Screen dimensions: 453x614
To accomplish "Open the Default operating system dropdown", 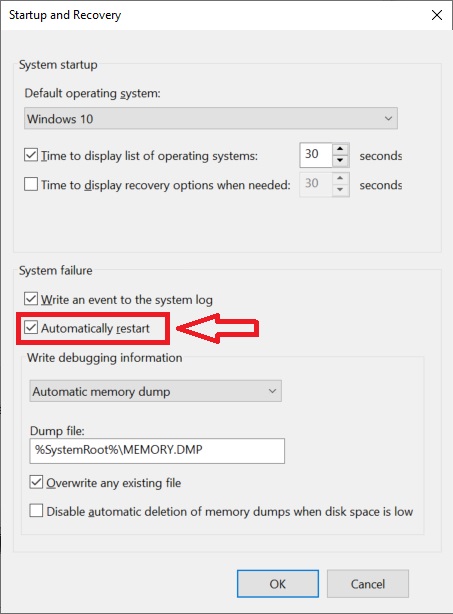I will tap(211, 118).
